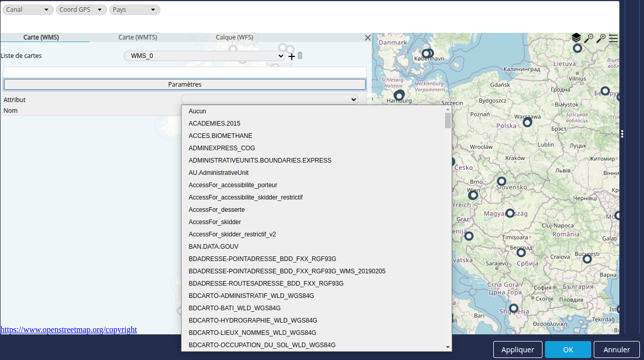Zoom in with the plus magnifier
Viewport: 644px width, 360px height.
[601, 38]
